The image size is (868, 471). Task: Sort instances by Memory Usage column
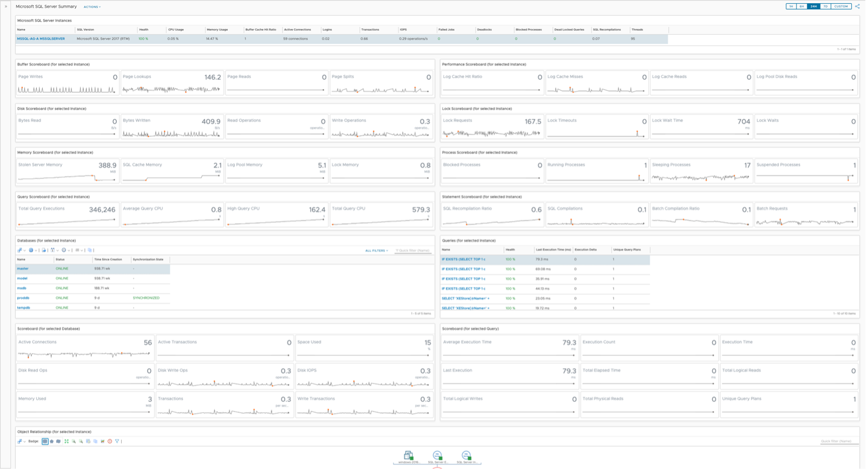pos(217,30)
